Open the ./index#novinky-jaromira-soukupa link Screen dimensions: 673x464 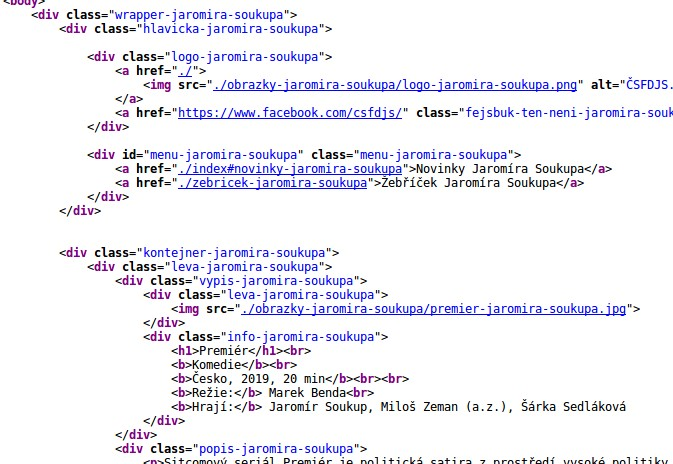point(290,169)
